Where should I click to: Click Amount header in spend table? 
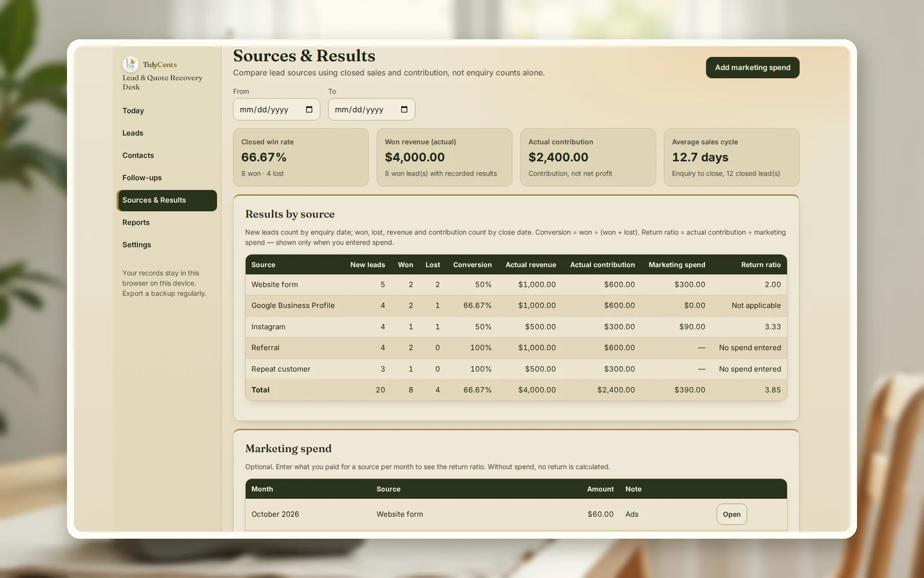(600, 489)
